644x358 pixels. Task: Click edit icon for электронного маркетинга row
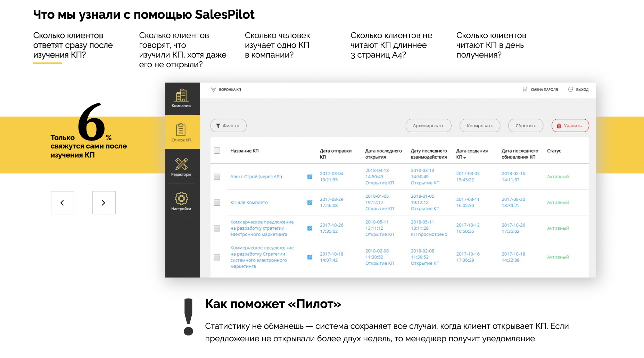309,228
